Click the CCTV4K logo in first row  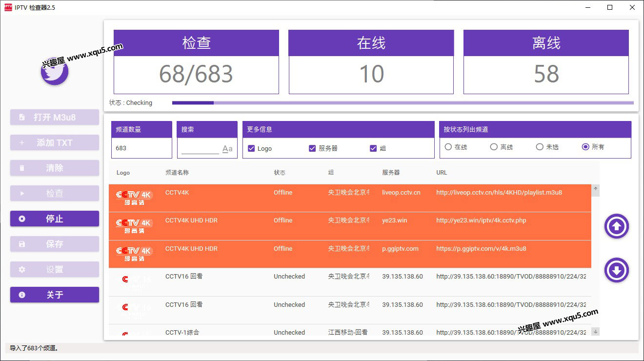coord(135,198)
